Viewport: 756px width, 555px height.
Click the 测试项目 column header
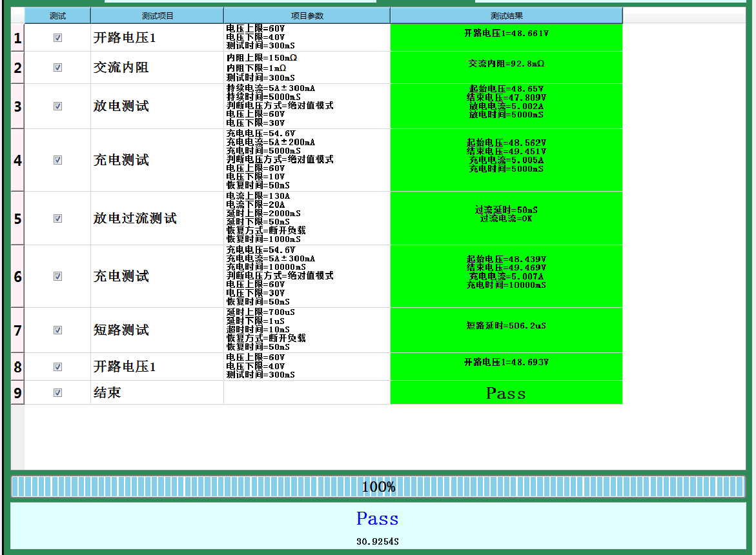[x=157, y=15]
